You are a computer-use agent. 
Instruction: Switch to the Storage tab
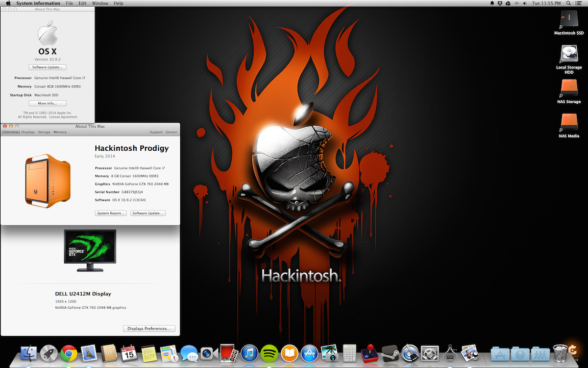44,132
